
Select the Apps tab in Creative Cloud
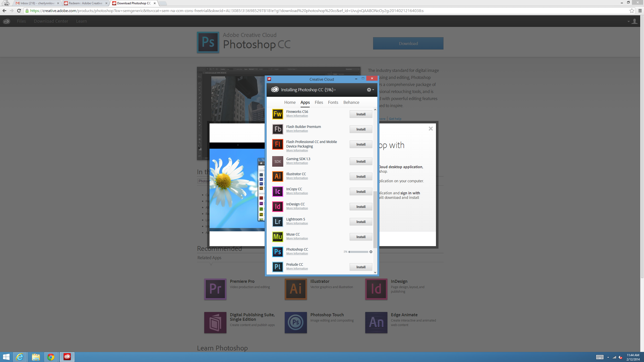305,102
